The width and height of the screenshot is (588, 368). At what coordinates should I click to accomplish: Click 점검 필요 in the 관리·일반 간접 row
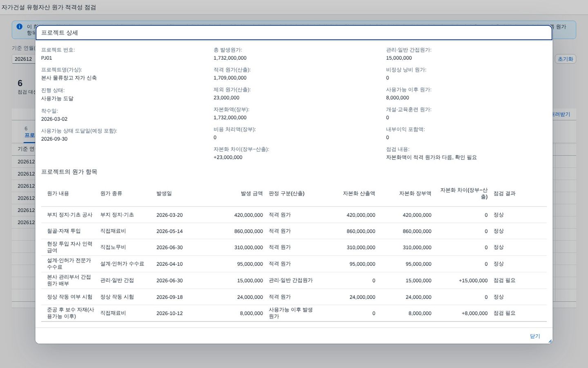coord(505,280)
